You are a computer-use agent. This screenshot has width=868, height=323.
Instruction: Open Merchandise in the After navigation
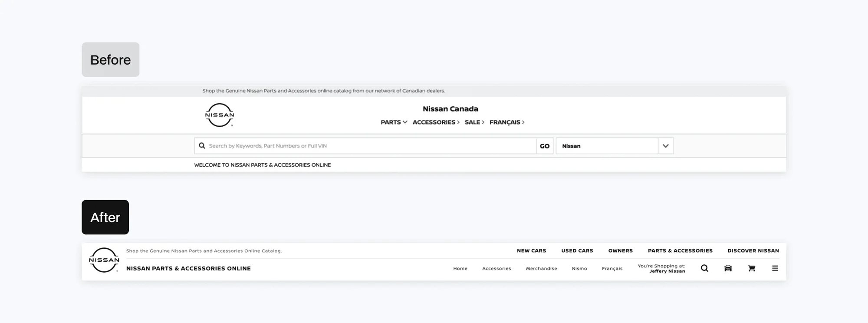pos(541,269)
